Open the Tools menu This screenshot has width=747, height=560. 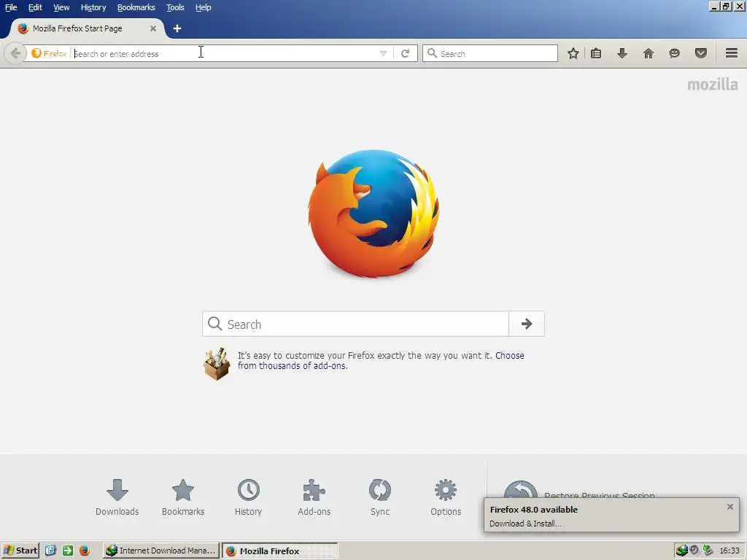175,7
